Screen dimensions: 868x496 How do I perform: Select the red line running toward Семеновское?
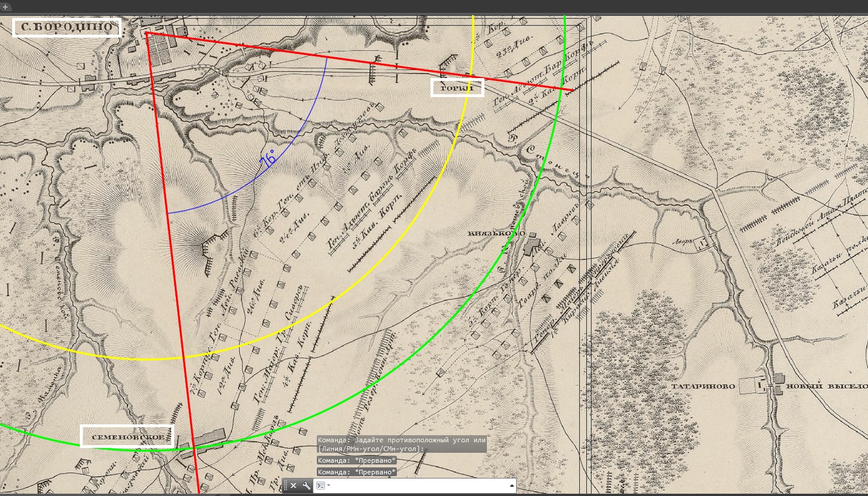[174, 263]
